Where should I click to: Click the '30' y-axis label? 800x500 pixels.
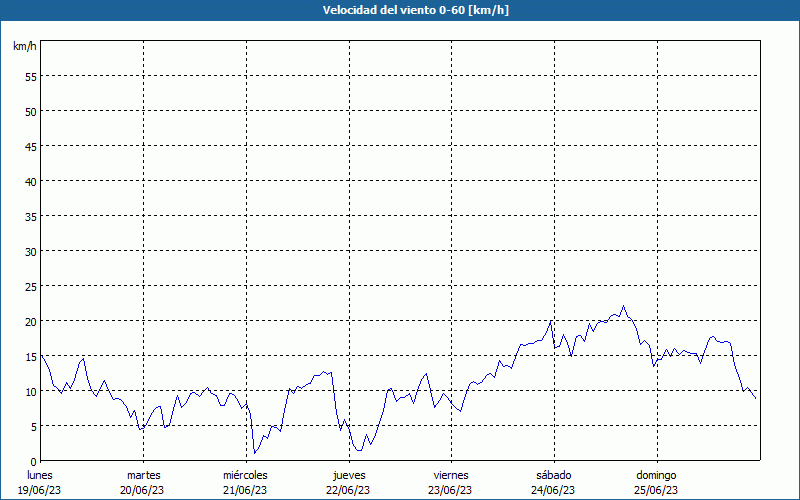pos(31,252)
